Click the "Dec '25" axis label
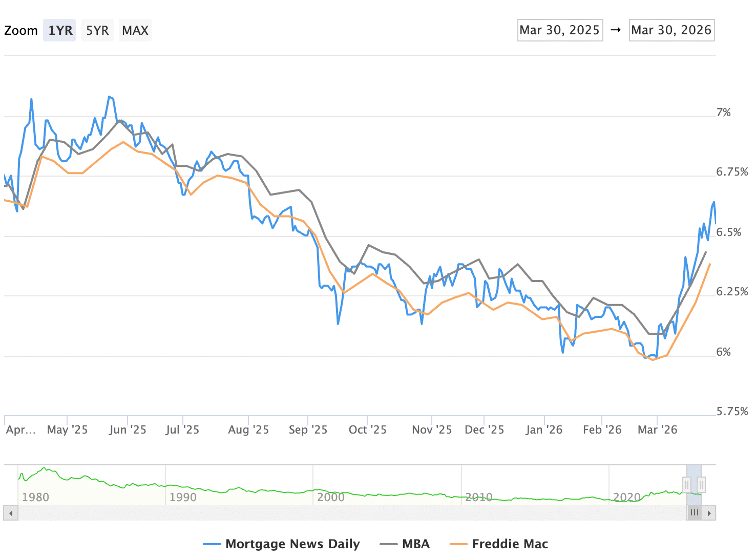The height and width of the screenshot is (560, 756). [485, 429]
